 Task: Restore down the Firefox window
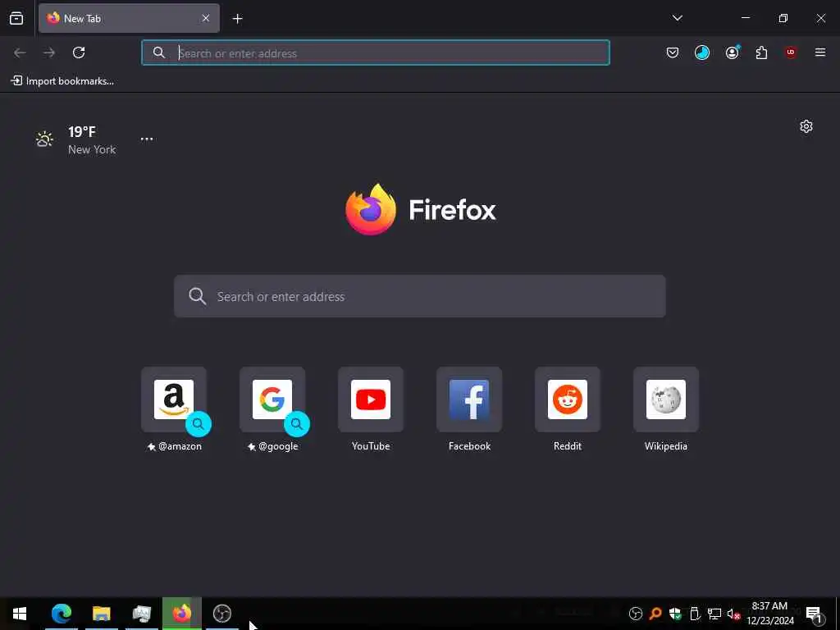tap(783, 18)
